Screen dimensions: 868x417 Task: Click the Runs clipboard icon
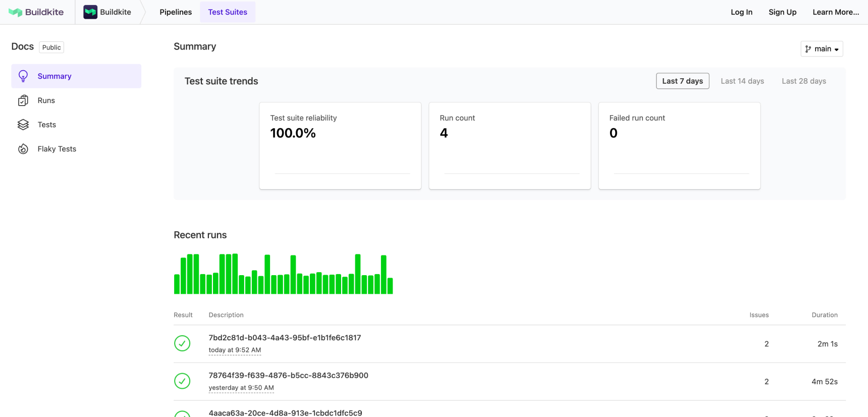point(23,100)
